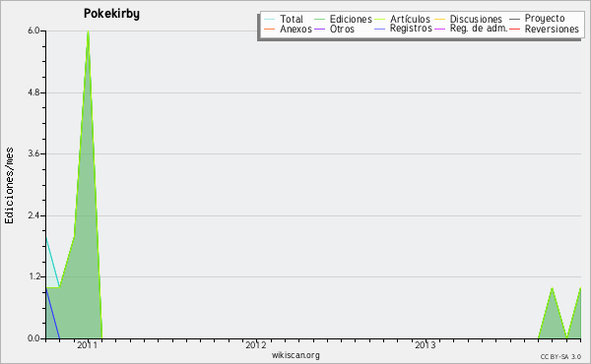591x364 pixels.
Task: Select the Reg. de adm. legend entry
Action: click(x=479, y=29)
